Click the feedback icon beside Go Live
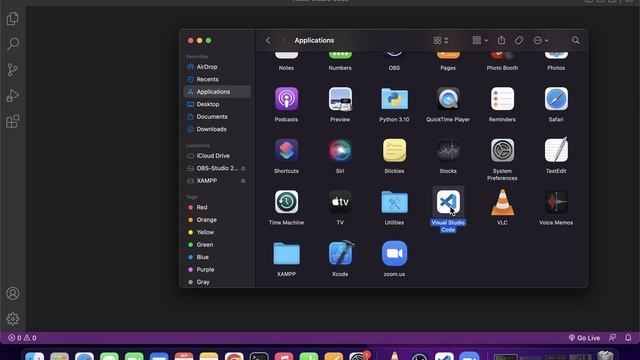The width and height of the screenshot is (640, 360). [x=612, y=338]
